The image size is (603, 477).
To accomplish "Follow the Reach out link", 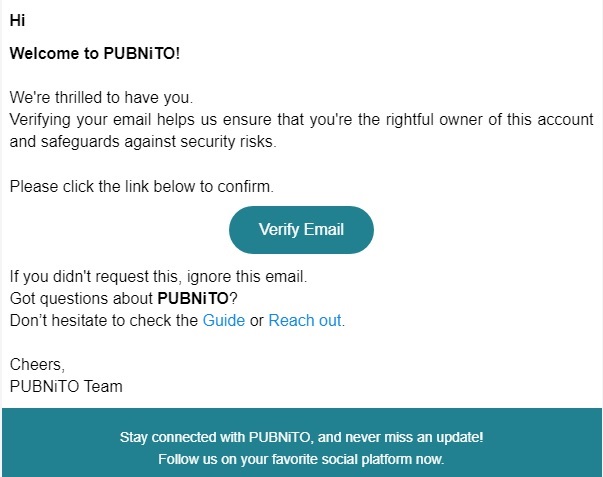I will [305, 321].
